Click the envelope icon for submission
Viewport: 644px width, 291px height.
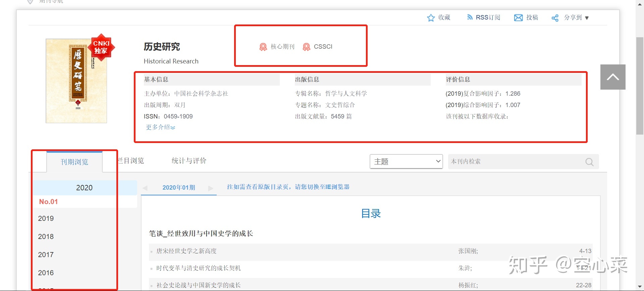(518, 18)
